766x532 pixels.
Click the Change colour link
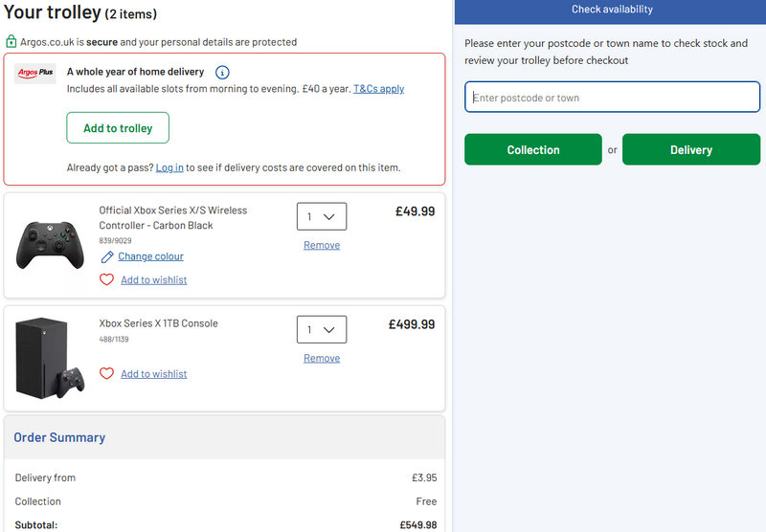150,256
